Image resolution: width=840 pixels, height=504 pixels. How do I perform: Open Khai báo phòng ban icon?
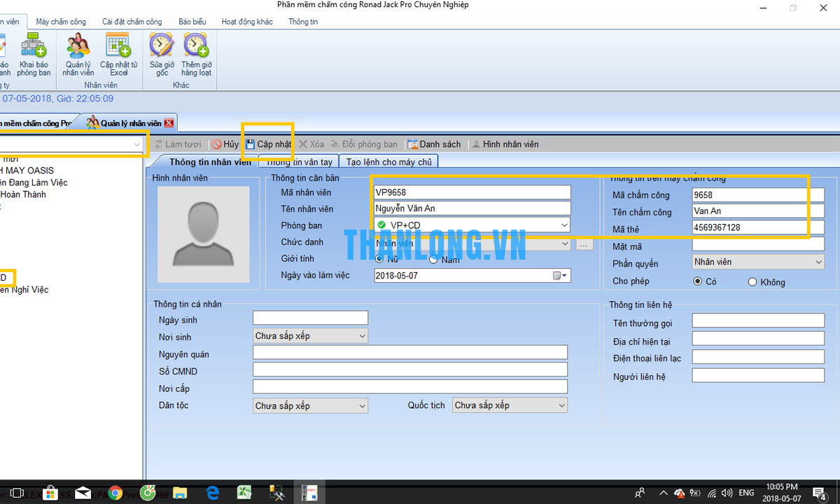point(34,48)
